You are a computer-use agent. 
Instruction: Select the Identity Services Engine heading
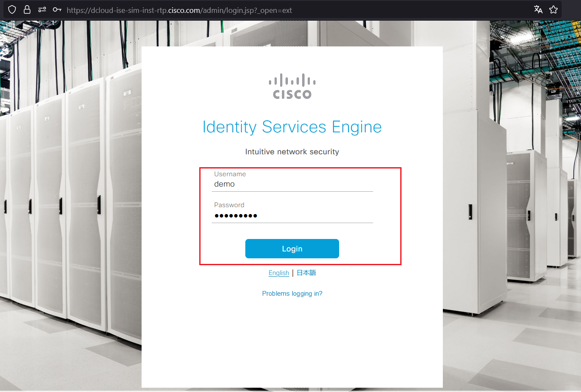coord(292,127)
